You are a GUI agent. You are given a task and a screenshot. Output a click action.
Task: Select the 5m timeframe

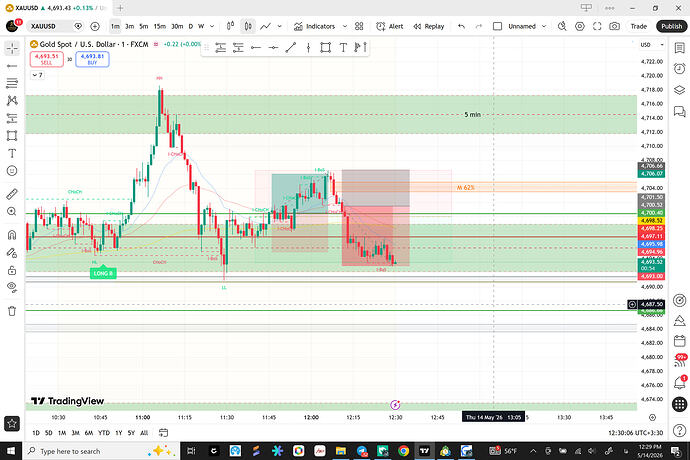pyautogui.click(x=143, y=26)
